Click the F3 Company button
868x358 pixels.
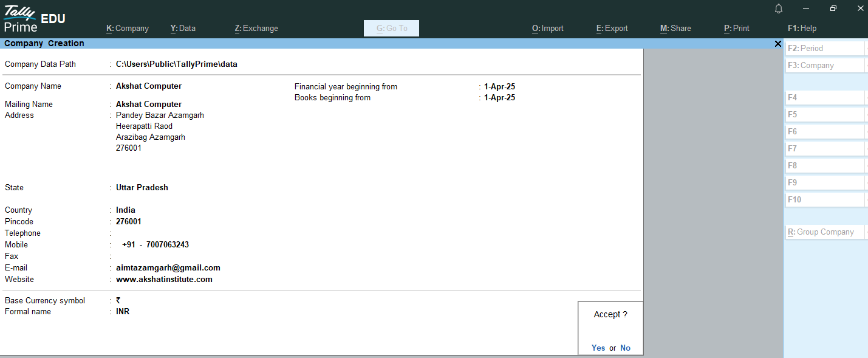824,66
